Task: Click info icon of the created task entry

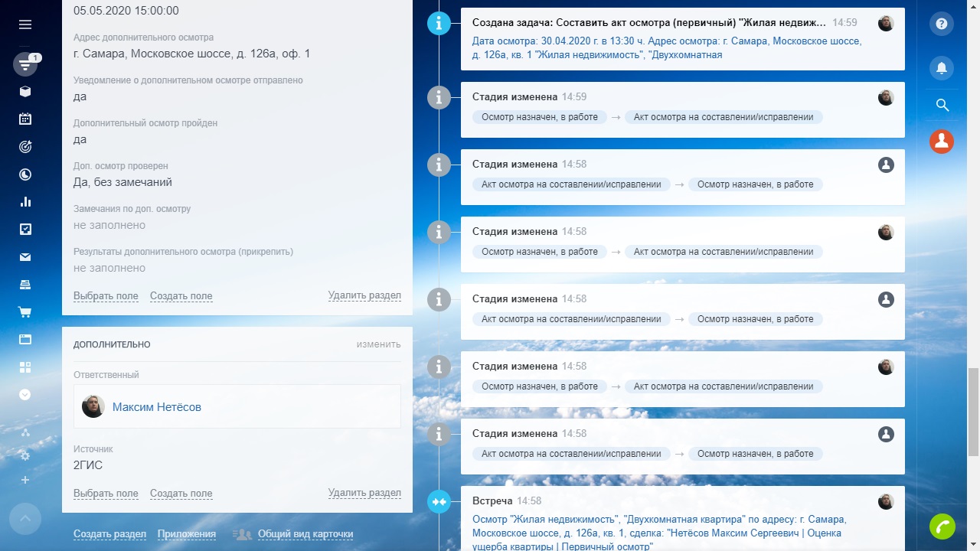Action: [439, 23]
